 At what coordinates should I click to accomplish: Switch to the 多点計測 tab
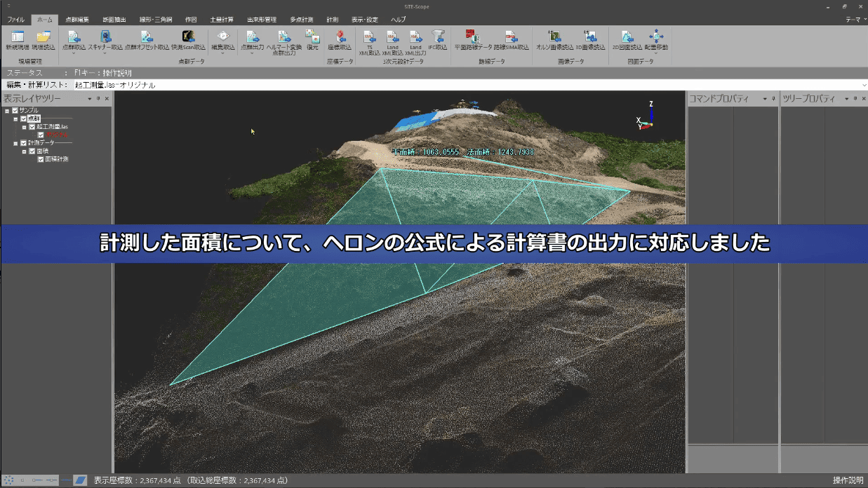(302, 20)
